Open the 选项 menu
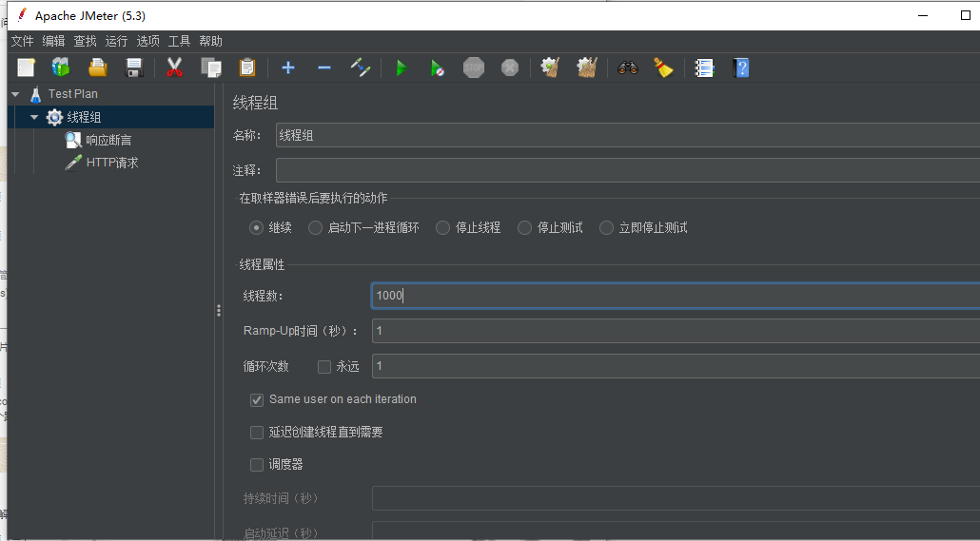 point(148,41)
